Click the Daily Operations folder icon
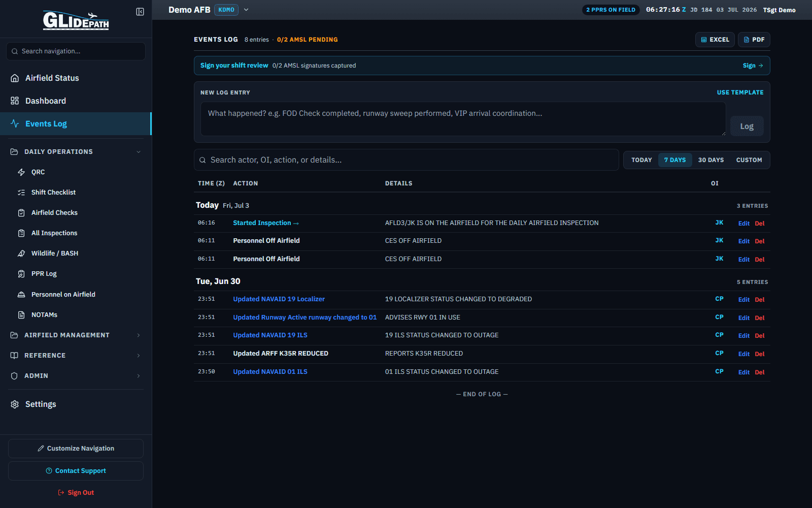Viewport: 812px width, 508px height. 14,152
